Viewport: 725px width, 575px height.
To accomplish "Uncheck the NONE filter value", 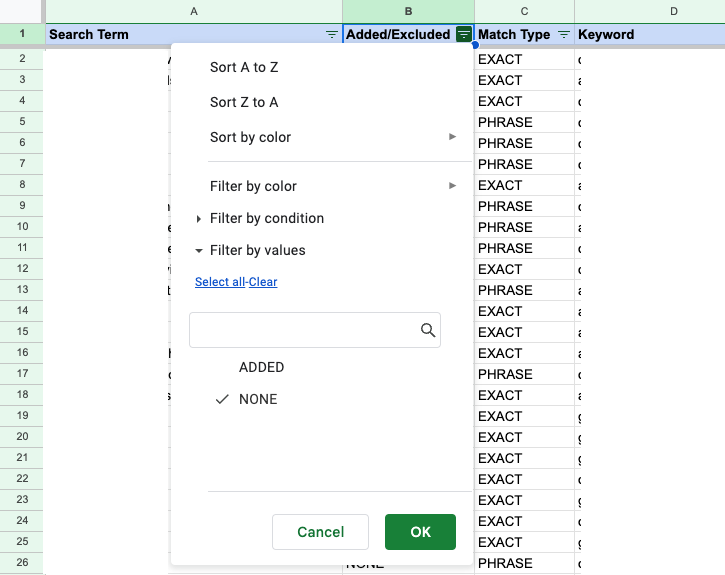I will click(x=257, y=399).
